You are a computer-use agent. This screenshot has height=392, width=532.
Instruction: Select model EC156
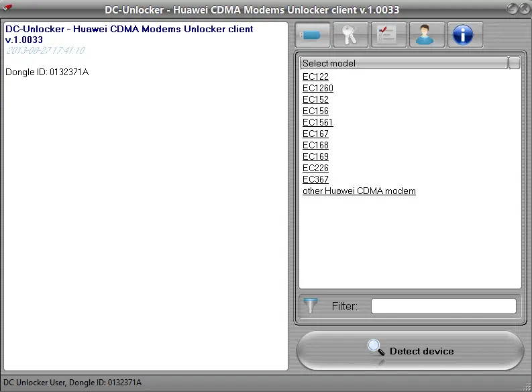(x=315, y=111)
